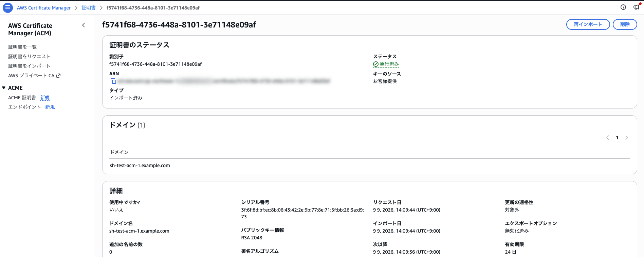Click the blurred ARN value text
The image size is (644, 257).
click(224, 81)
